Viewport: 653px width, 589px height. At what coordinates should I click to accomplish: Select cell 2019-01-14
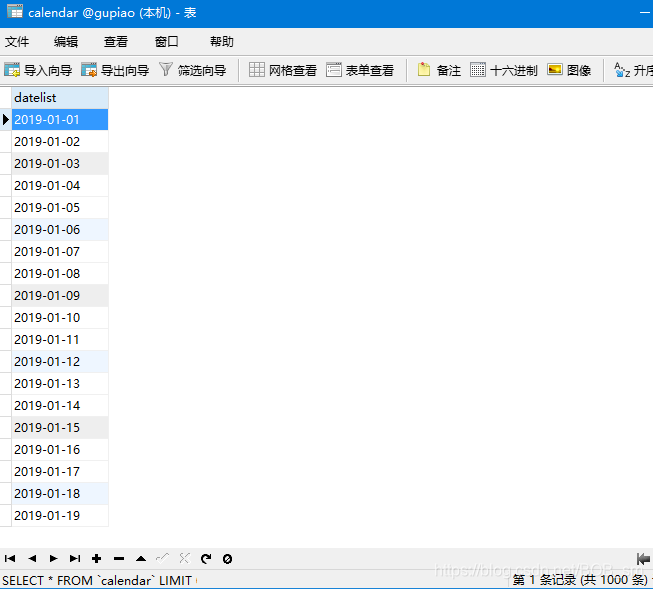[60, 406]
